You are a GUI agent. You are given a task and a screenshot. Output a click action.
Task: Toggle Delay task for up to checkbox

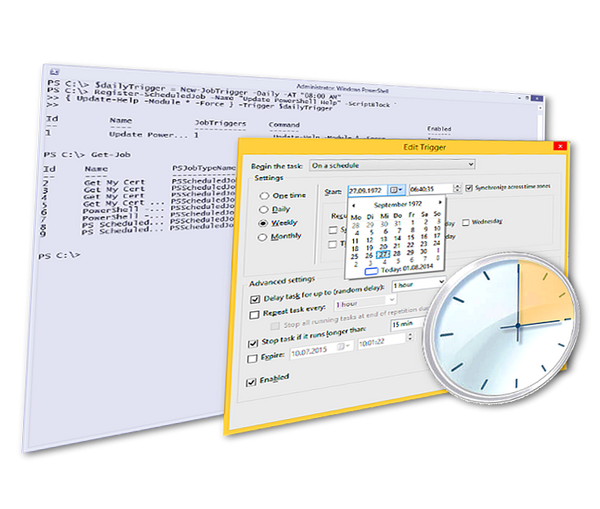coord(255,299)
